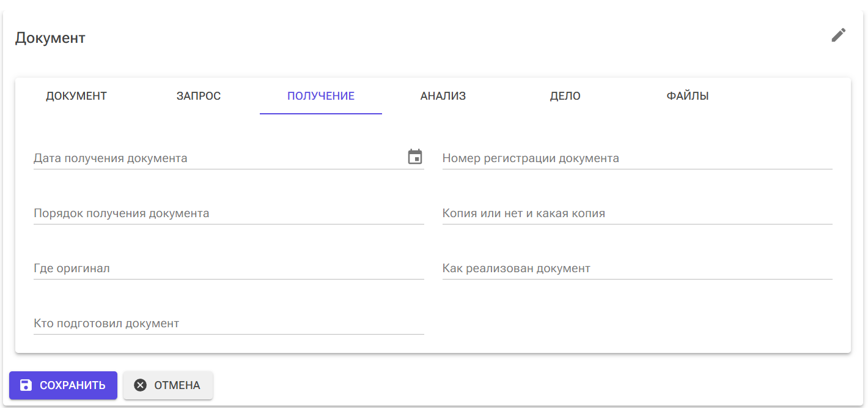Switch to the Файлы tab
Image resolution: width=868 pixels, height=408 pixels.
pyautogui.click(x=688, y=96)
